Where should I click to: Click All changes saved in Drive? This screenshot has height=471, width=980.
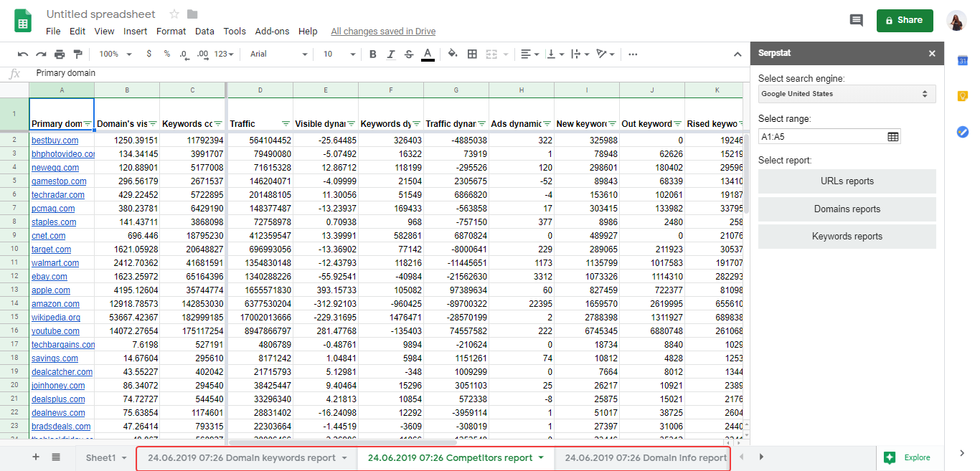383,32
